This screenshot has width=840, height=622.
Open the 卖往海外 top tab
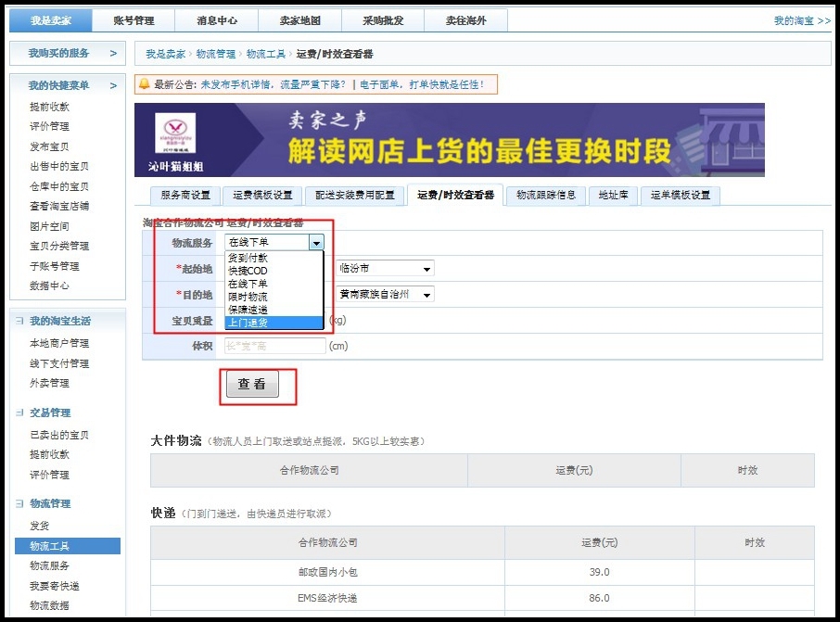pos(466,20)
